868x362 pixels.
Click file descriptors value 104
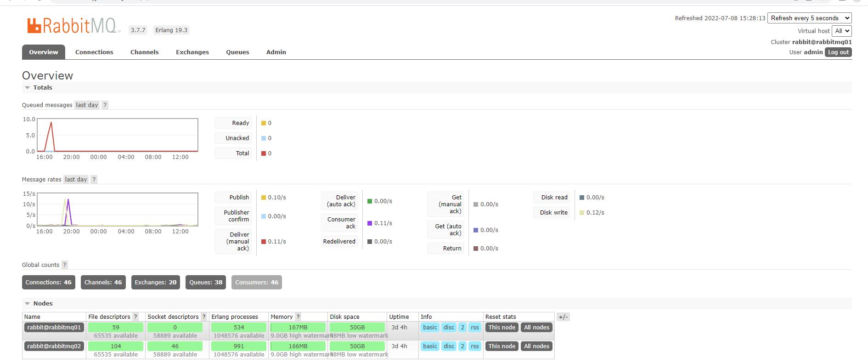coord(116,346)
